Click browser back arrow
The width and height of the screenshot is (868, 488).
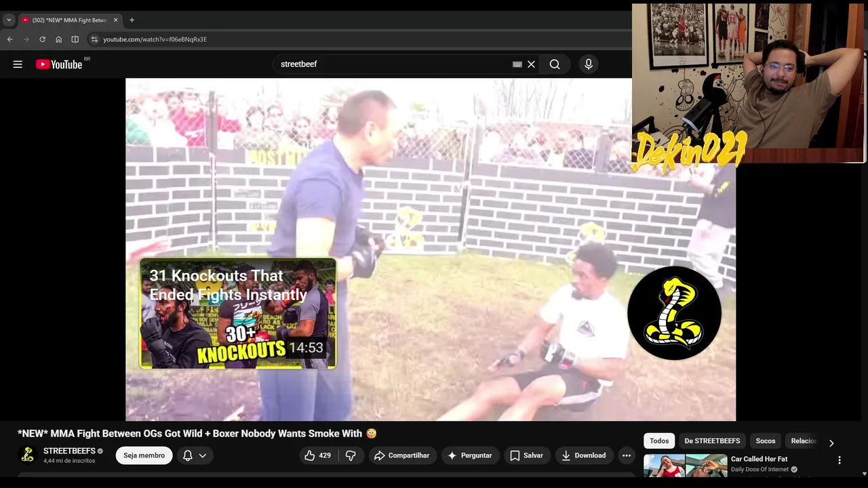pyautogui.click(x=10, y=39)
